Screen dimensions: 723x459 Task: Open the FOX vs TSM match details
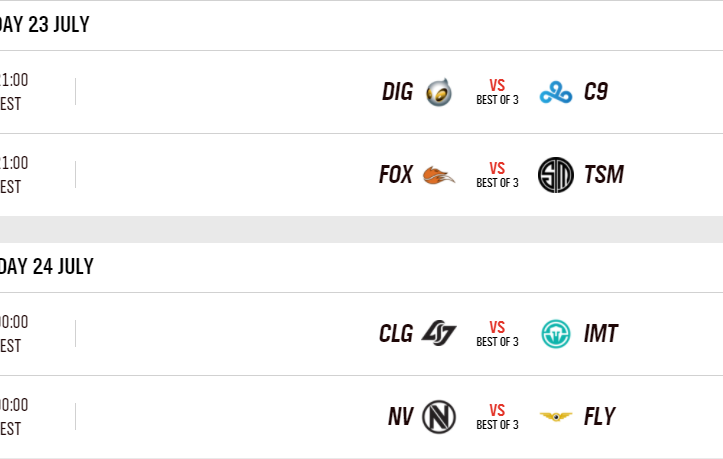click(x=497, y=175)
